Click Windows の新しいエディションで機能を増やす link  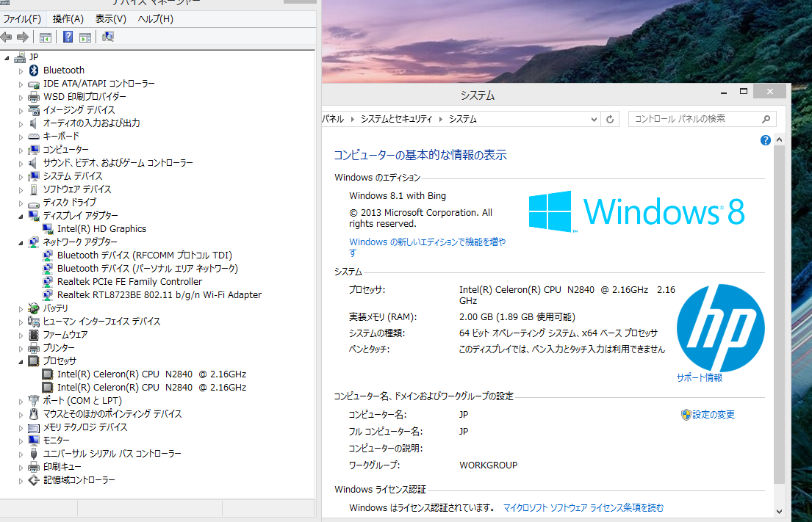(427, 247)
